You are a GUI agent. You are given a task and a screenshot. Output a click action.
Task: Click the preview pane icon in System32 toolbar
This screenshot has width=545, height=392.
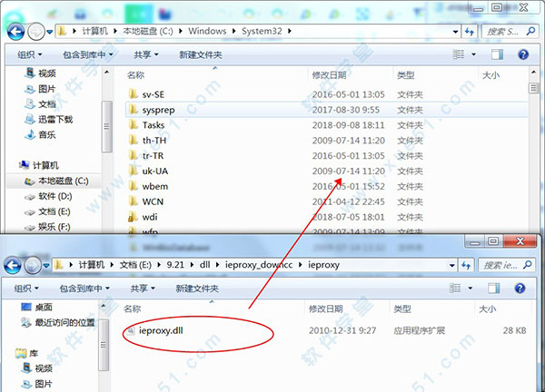coord(499,54)
